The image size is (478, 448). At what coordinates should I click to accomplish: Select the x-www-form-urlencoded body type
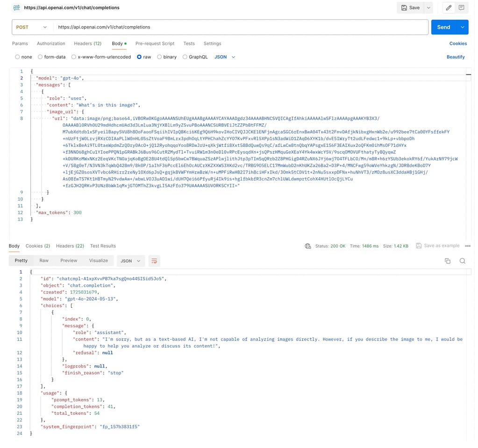pyautogui.click(x=74, y=57)
